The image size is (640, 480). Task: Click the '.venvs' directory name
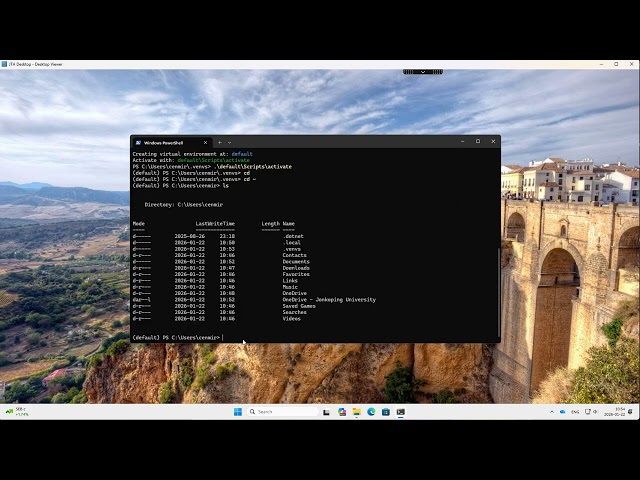click(x=291, y=249)
